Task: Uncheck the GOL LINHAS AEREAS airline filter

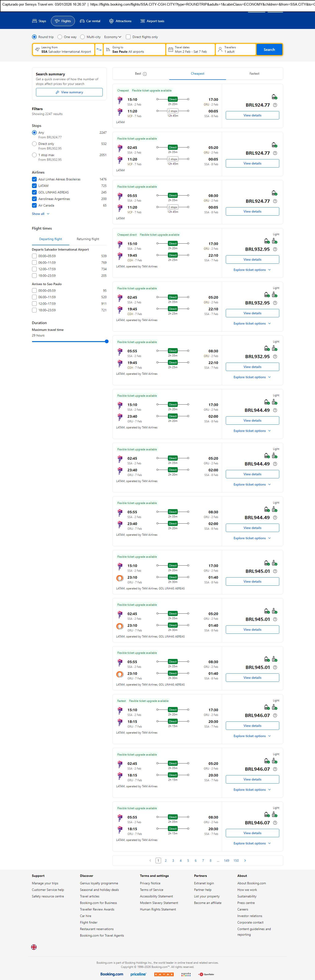Action: point(34,192)
